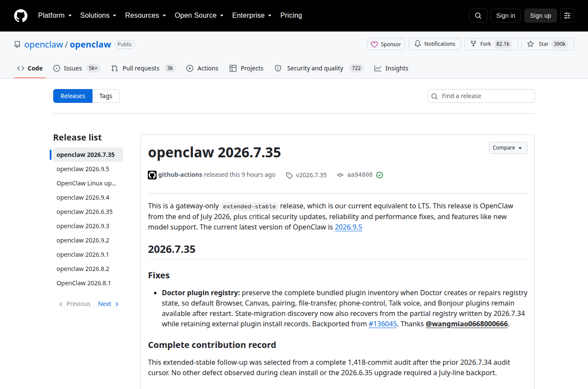Select openclaw 2026.8.2 in release list
This screenshot has height=389, width=588.
88,269
